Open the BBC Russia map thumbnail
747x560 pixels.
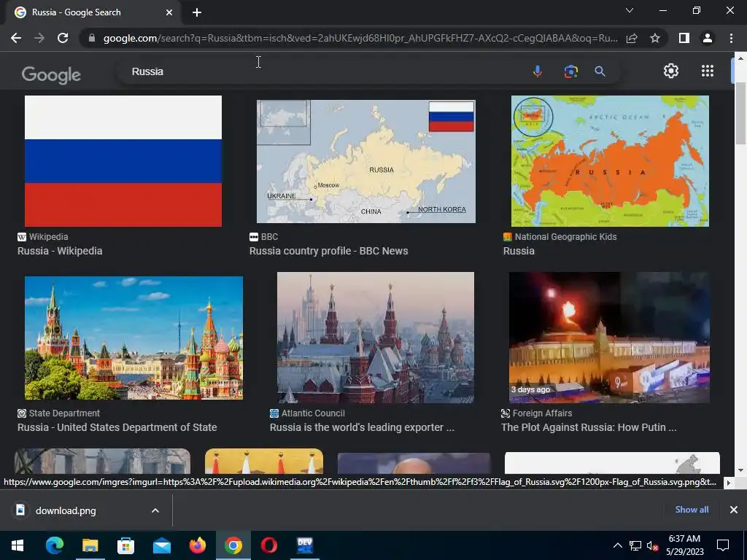(x=366, y=161)
